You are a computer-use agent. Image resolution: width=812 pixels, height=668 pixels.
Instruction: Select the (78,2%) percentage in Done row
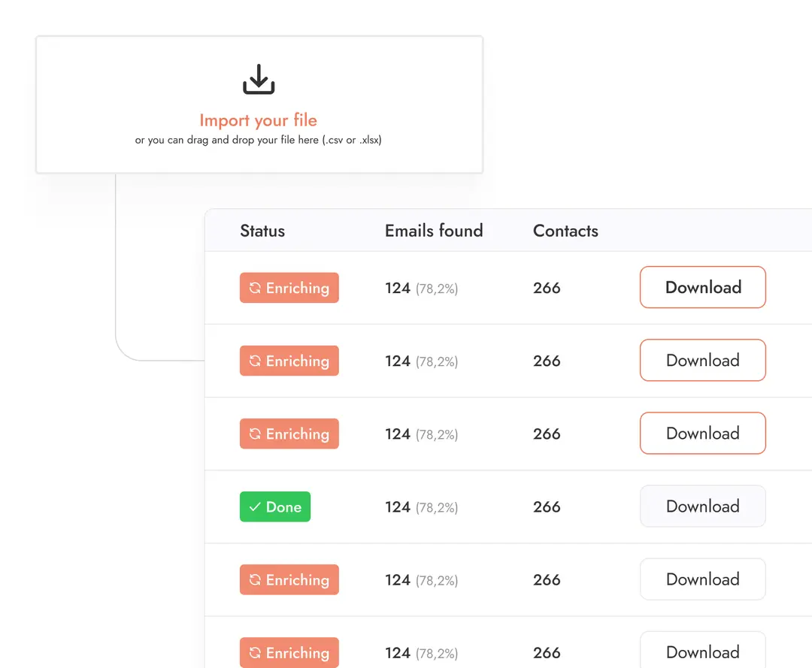[437, 508]
